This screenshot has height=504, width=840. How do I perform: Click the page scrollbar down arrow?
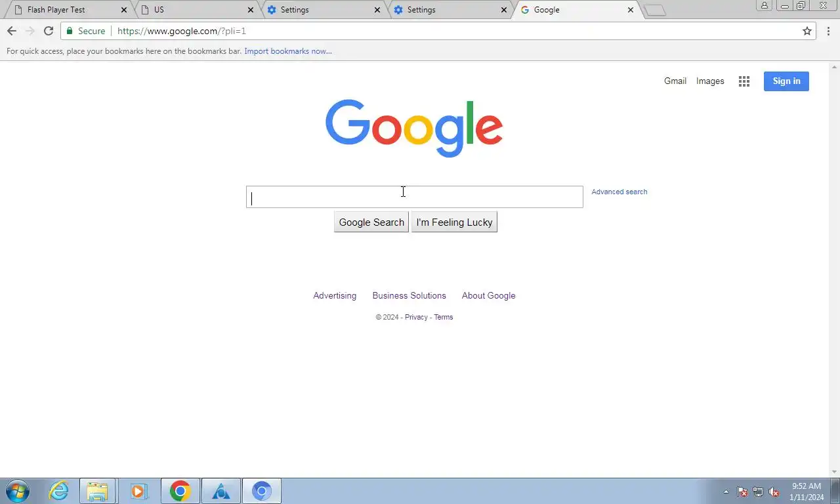835,472
